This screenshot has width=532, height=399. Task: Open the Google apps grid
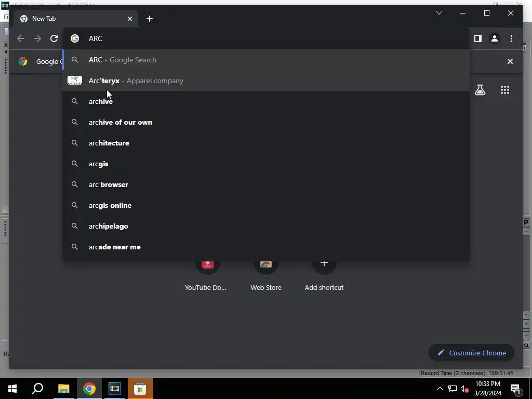tap(505, 90)
